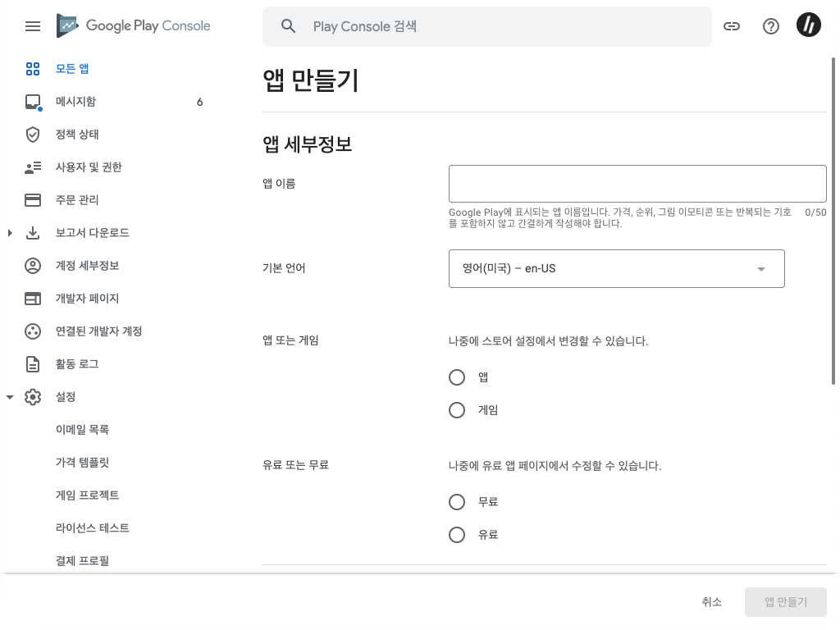840x630 pixels.
Task: Click the 사용자 및 권한 people icon
Action: click(x=33, y=167)
